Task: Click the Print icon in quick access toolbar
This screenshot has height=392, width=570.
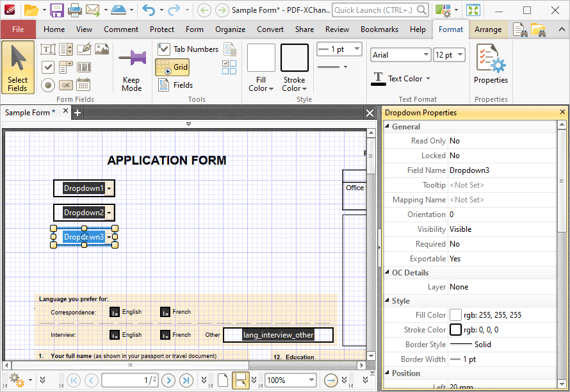Action: [x=75, y=10]
